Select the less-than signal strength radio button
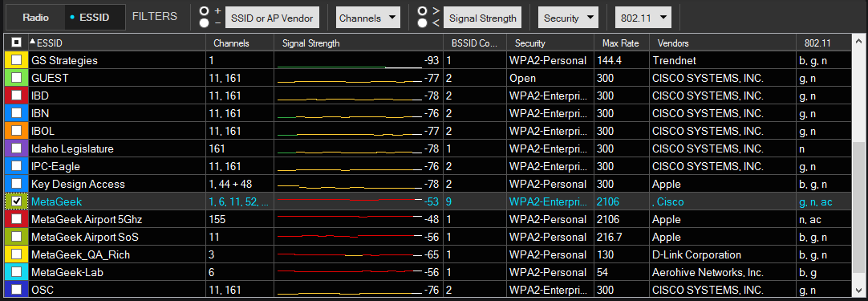The image size is (868, 301). click(423, 22)
